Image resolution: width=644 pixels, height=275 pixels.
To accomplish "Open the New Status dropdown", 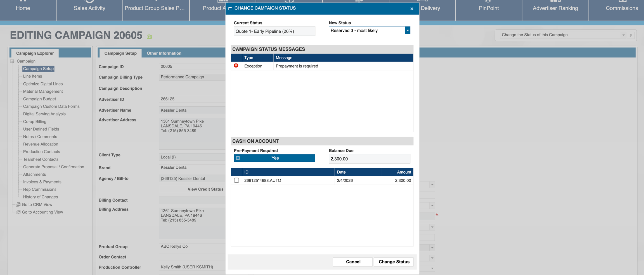I will pyautogui.click(x=407, y=30).
